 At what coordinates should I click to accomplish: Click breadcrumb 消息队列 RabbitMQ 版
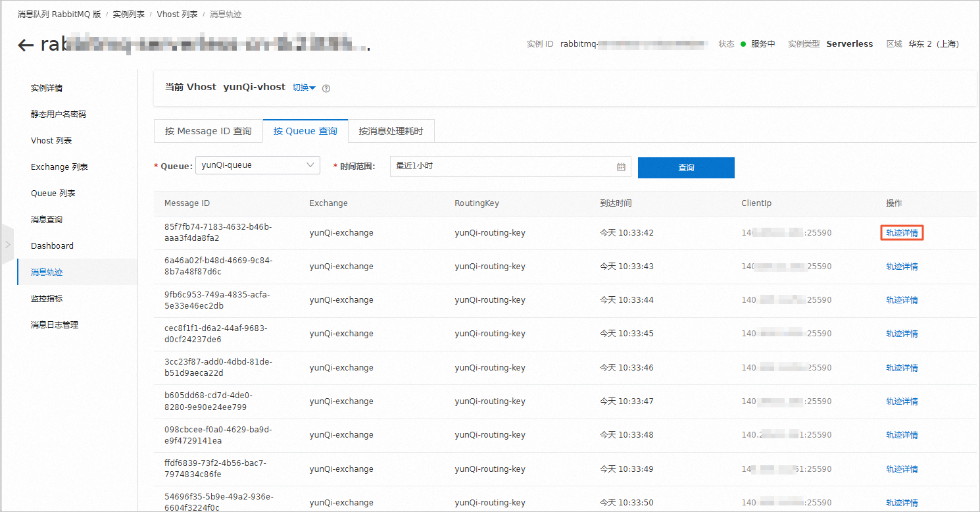[x=59, y=14]
